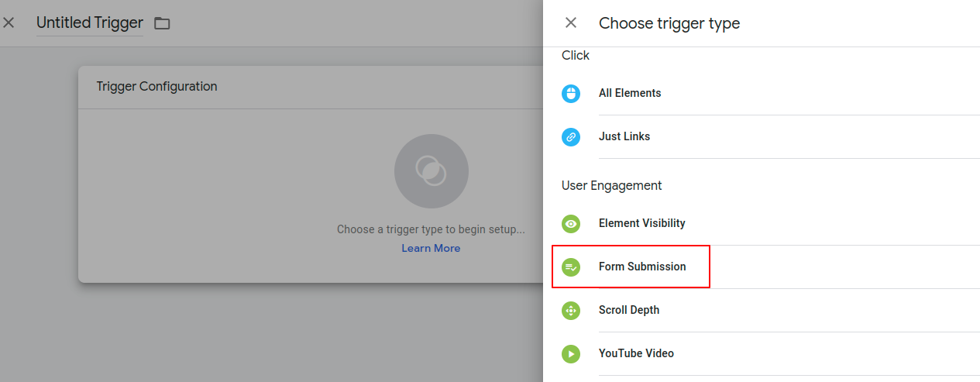Click 'Choose a trigger type to begin setup...' text
The height and width of the screenshot is (382, 980).
(x=431, y=229)
